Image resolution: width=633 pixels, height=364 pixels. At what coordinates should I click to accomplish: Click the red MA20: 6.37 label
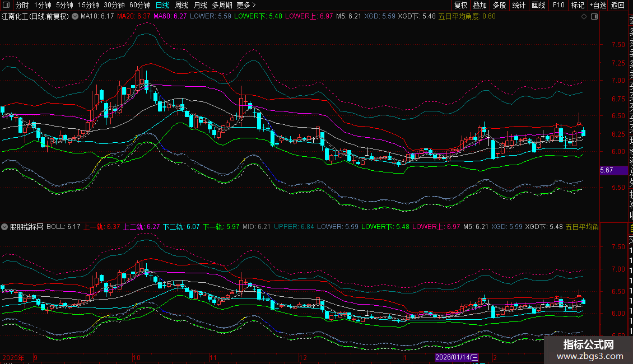pyautogui.click(x=134, y=17)
